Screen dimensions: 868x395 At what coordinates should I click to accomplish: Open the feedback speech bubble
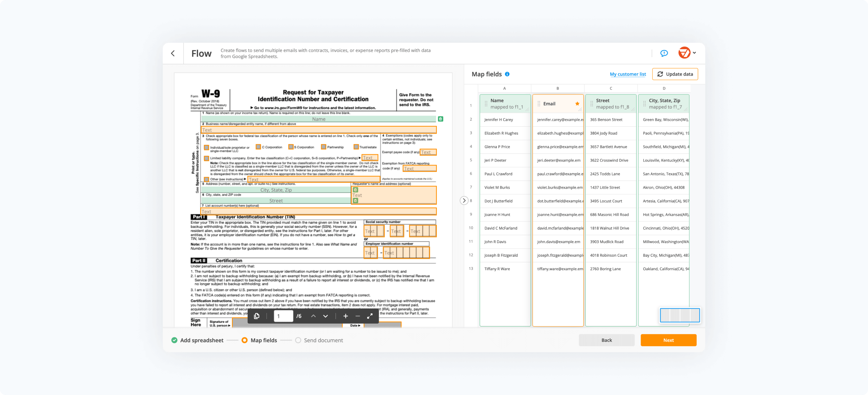(664, 53)
